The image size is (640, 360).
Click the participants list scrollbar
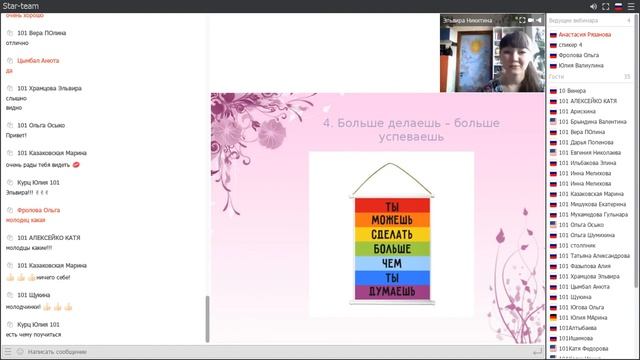pos(637,151)
